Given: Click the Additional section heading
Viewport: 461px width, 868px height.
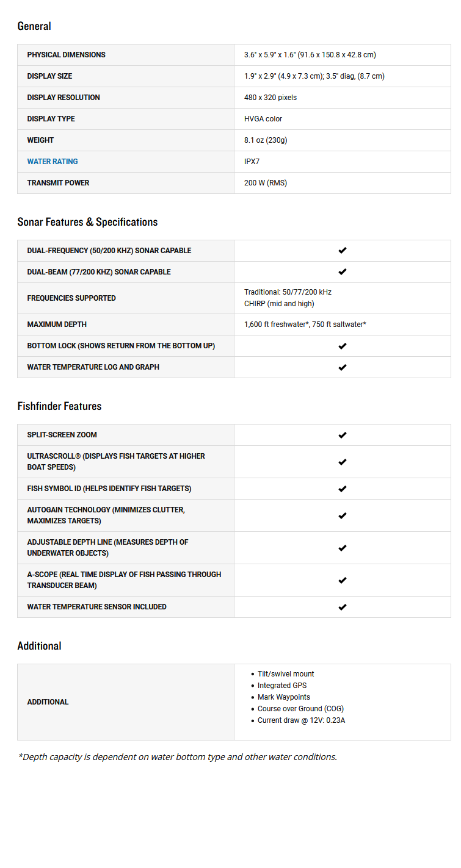Looking at the screenshot, I should pyautogui.click(x=39, y=646).
